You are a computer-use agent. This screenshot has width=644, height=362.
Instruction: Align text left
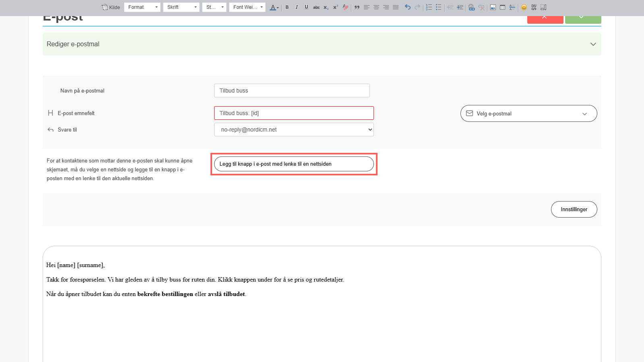pos(367,7)
